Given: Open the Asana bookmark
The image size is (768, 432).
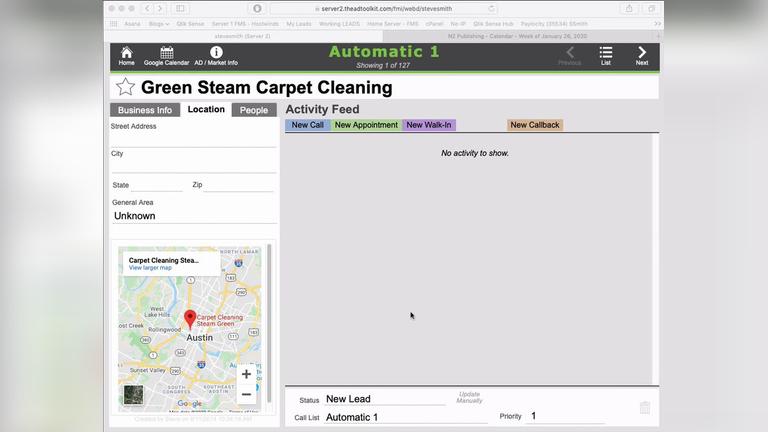Looking at the screenshot, I should 132,24.
